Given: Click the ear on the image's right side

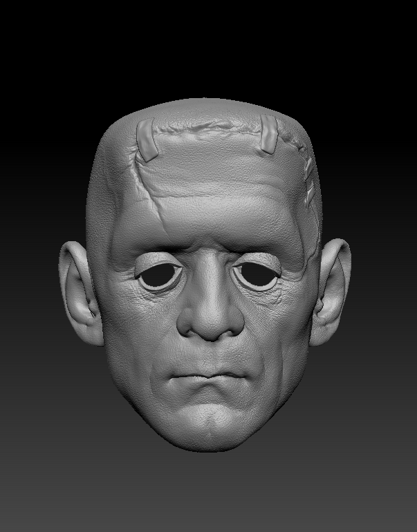Looking at the screenshot, I should pos(330,292).
